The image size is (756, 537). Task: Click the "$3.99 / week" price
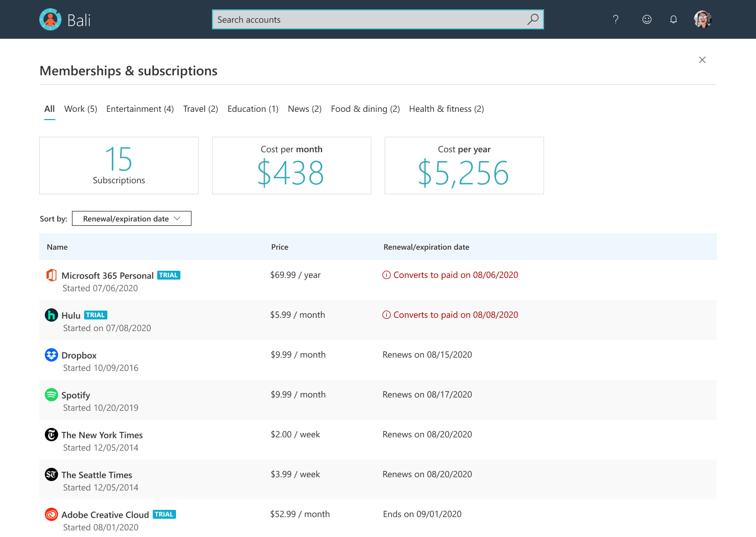click(x=296, y=474)
